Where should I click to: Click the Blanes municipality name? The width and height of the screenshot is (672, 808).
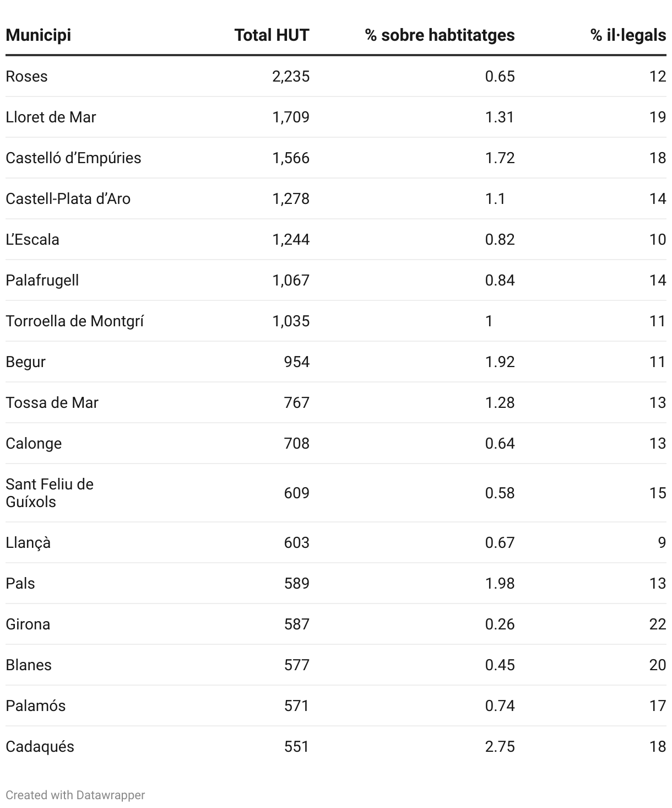point(29,665)
